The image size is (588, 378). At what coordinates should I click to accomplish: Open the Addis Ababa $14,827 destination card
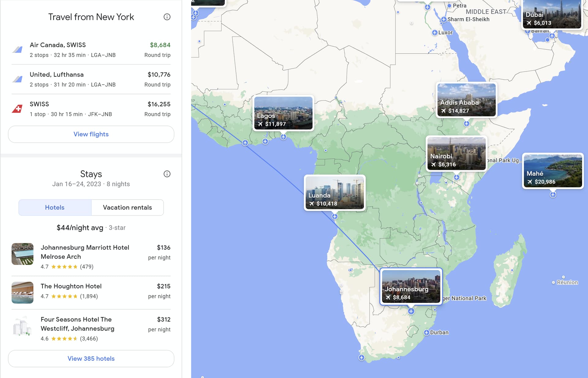coord(466,100)
